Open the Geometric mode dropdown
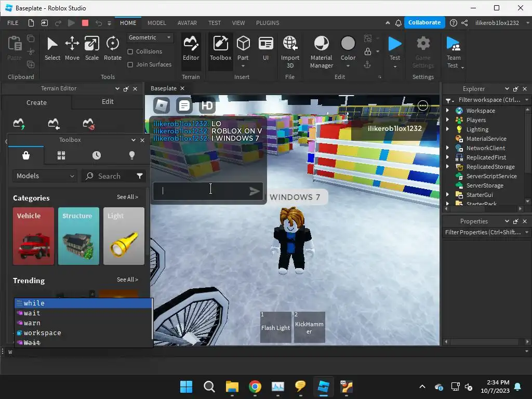Viewport: 532px width, 399px height. pyautogui.click(x=150, y=37)
